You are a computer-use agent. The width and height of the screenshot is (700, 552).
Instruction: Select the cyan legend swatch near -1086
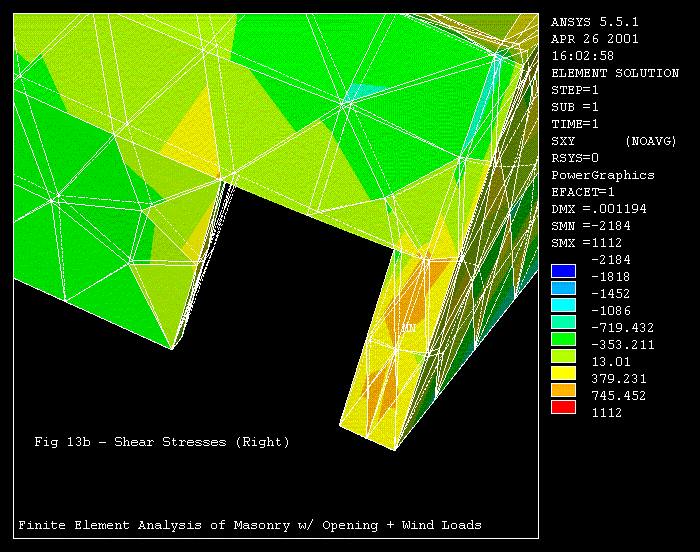(x=563, y=304)
